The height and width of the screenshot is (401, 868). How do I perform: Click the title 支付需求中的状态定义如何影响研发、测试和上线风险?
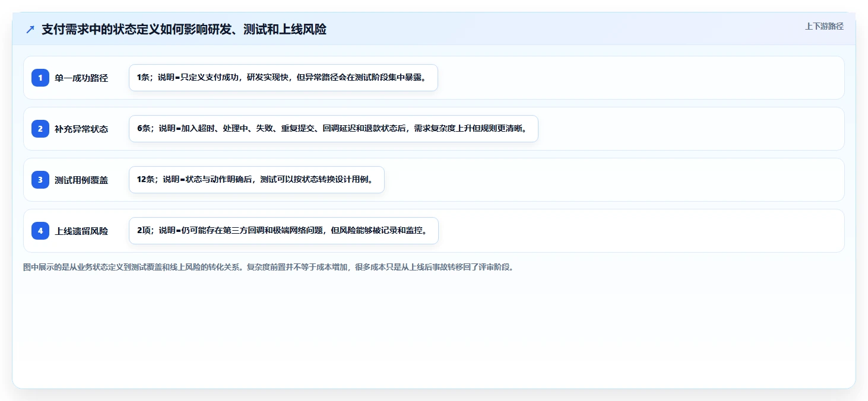point(184,29)
